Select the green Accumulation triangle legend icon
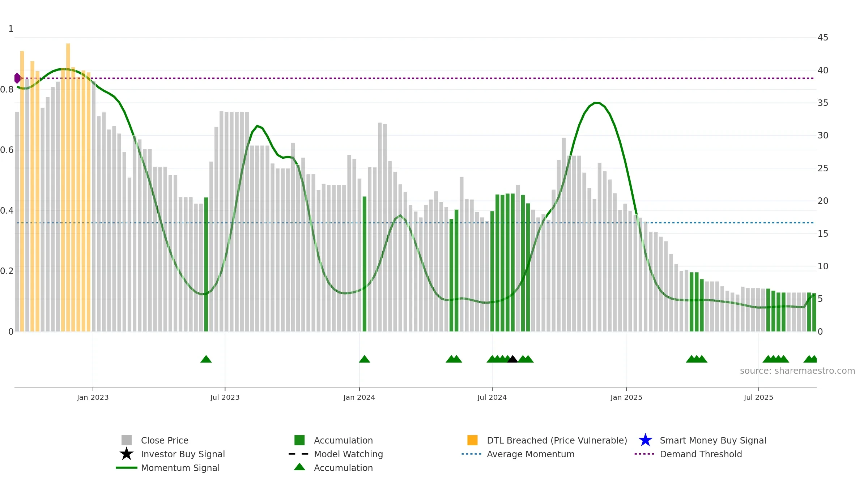Image resolution: width=868 pixels, height=488 pixels. coord(299,467)
